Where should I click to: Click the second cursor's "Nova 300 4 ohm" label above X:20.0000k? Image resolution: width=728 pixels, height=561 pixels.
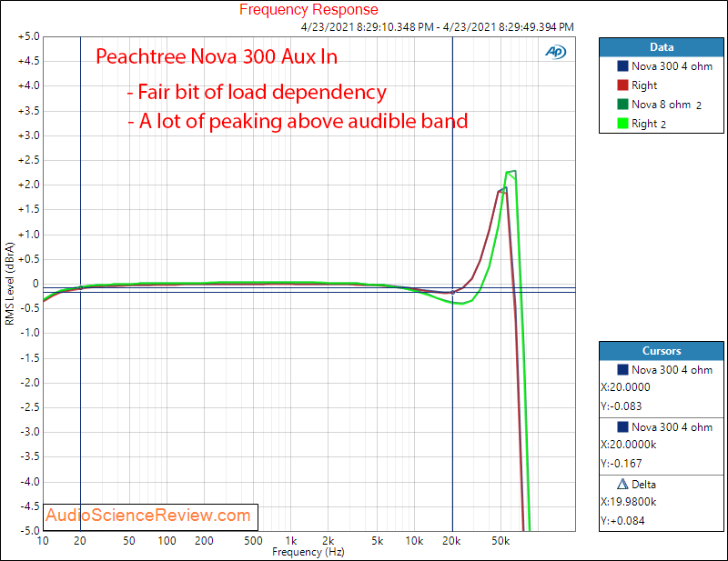(x=672, y=427)
